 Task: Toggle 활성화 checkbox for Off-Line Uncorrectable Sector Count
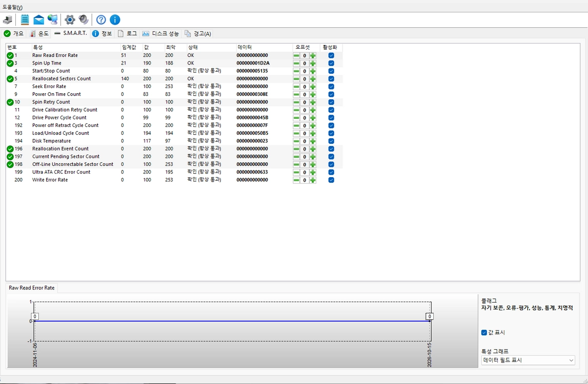coord(331,164)
